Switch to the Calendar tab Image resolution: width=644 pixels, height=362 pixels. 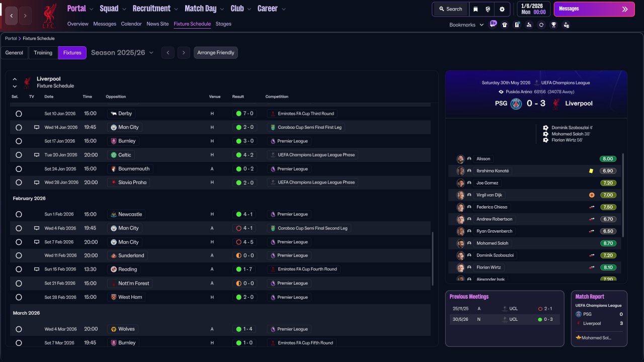point(131,24)
